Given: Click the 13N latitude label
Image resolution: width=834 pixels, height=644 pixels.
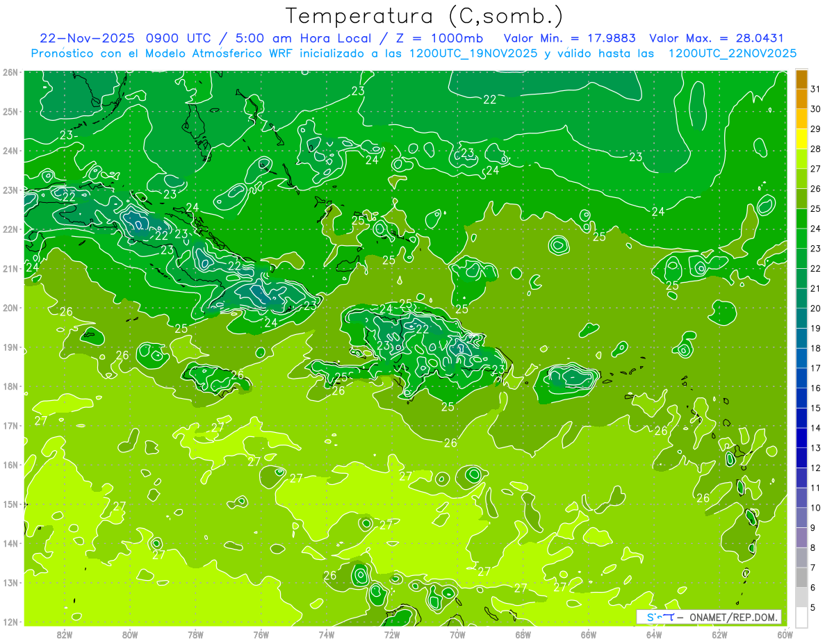Looking at the screenshot, I should pyautogui.click(x=10, y=583).
